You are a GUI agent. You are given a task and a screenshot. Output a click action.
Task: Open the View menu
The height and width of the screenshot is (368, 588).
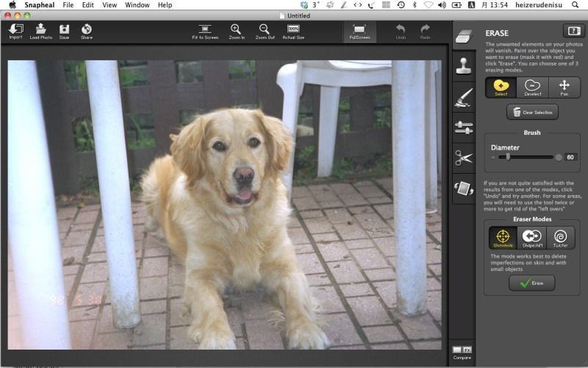coord(110,5)
